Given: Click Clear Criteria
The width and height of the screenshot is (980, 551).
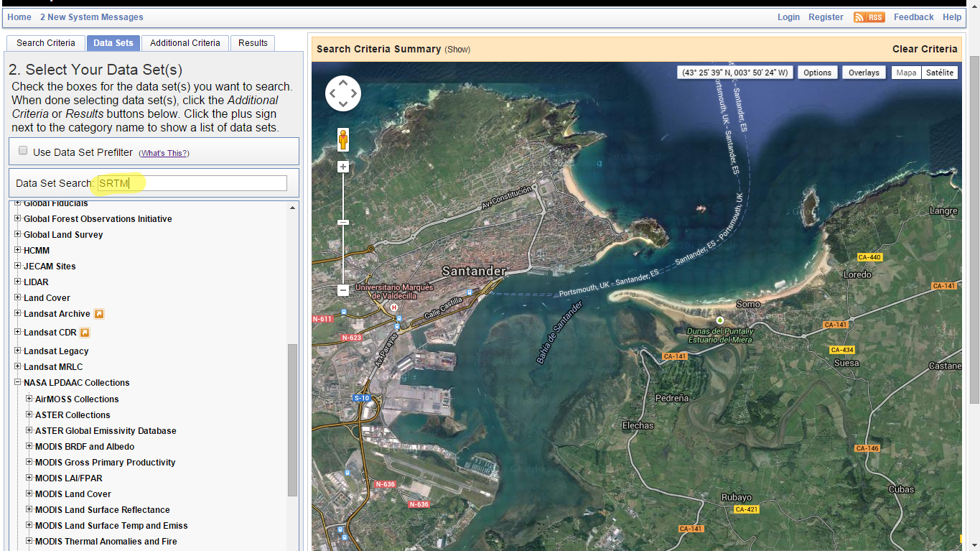Looking at the screenshot, I should pos(925,49).
